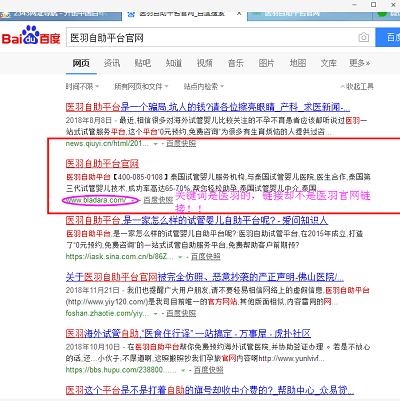Open the 贴吧 tab
400x401 pixels.
tap(143, 63)
